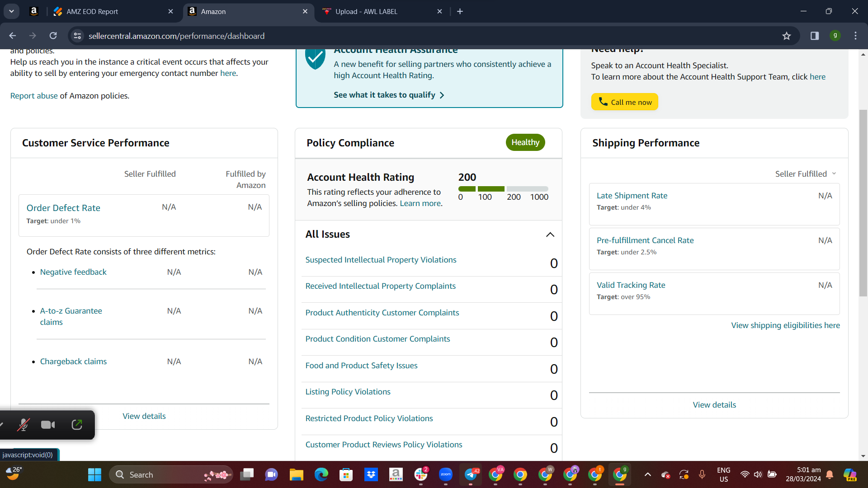Open the Valid Tracking Rate link
Viewport: 868px width, 488px height.
631,285
